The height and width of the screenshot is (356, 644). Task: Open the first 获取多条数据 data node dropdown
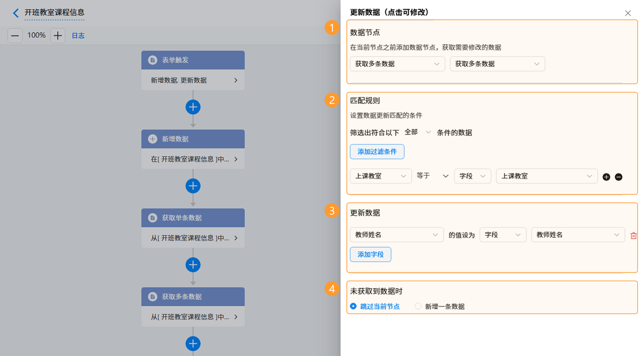397,64
